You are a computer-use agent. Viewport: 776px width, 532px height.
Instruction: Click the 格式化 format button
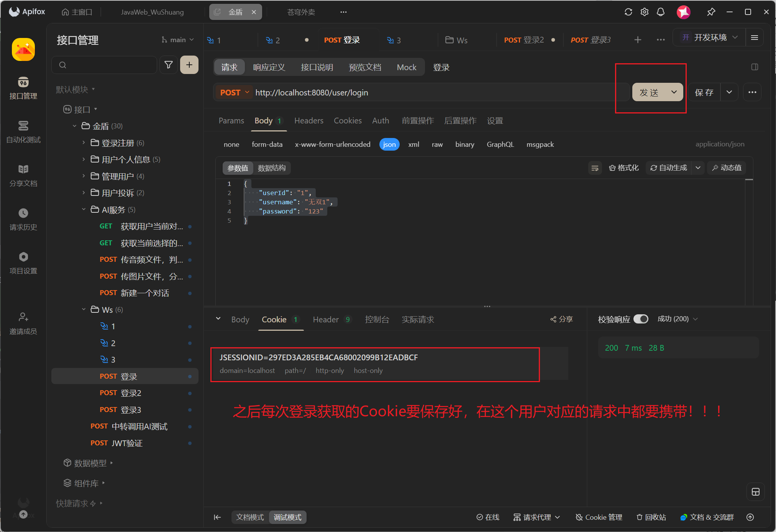(x=624, y=168)
